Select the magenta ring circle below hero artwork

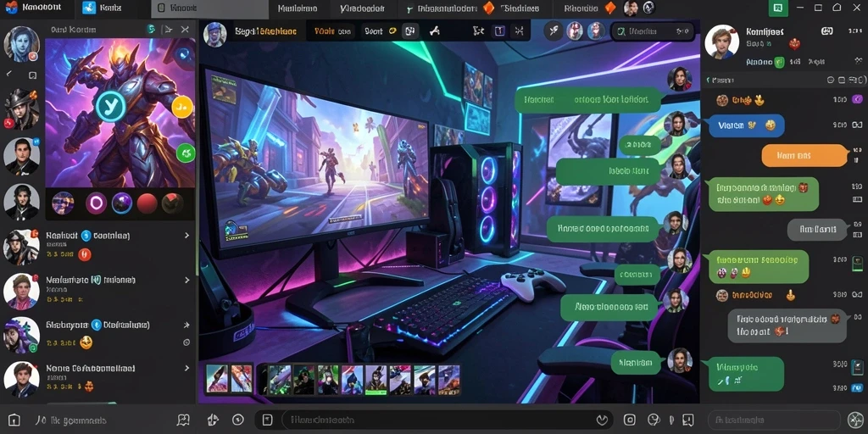[x=97, y=203]
